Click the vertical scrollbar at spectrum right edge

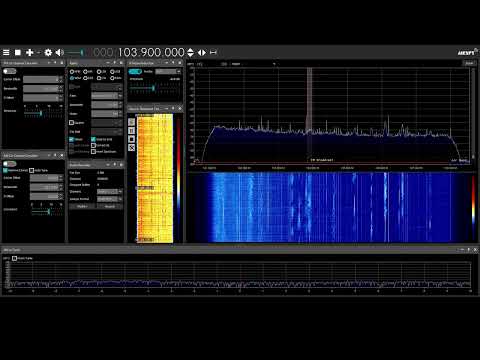[x=473, y=113]
